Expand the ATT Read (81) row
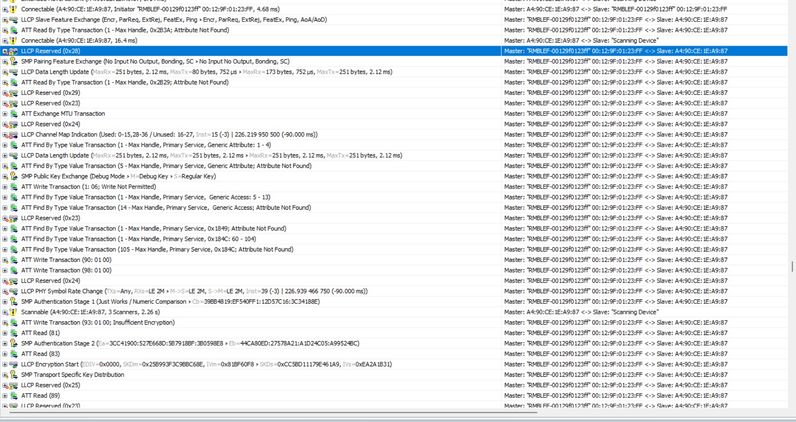796x422 pixels. 5,333
